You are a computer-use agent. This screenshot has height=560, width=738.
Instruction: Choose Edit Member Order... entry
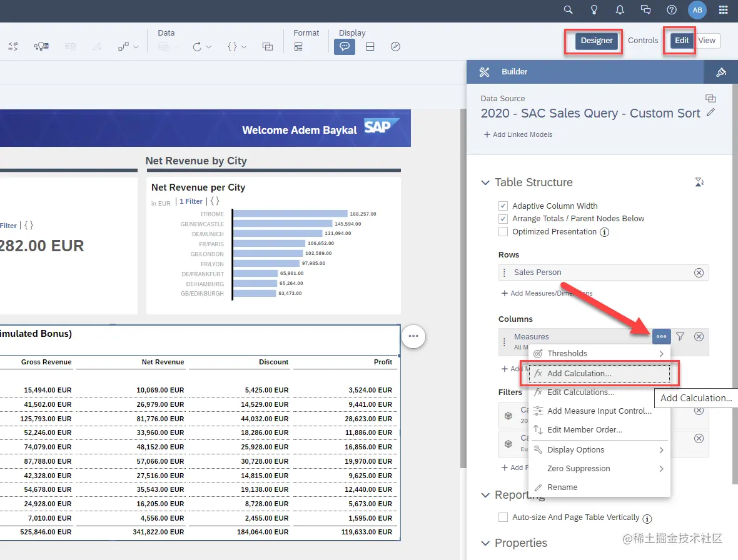point(599,430)
